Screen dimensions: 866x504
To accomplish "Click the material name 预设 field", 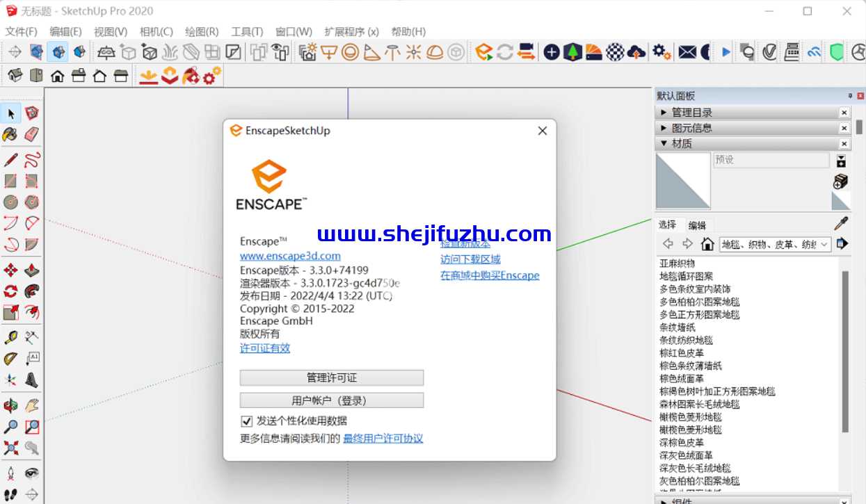I will tap(771, 160).
